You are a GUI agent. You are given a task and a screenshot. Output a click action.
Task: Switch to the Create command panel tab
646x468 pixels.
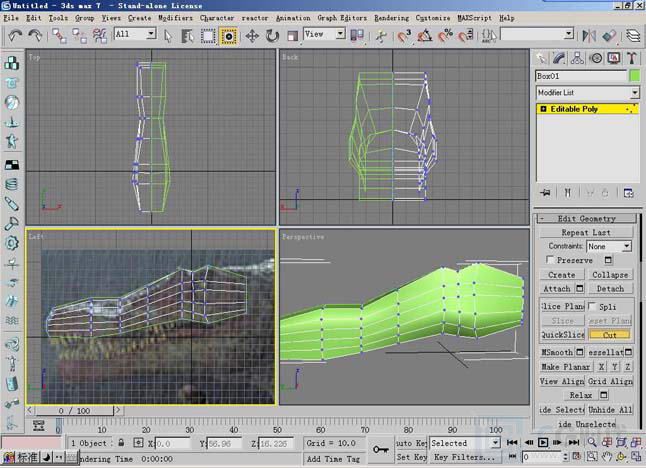(x=541, y=58)
